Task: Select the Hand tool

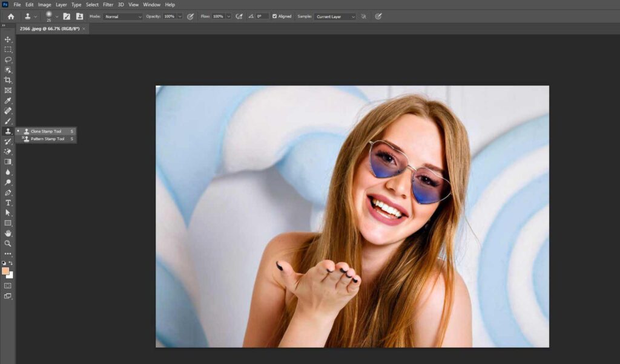Action: coord(7,233)
